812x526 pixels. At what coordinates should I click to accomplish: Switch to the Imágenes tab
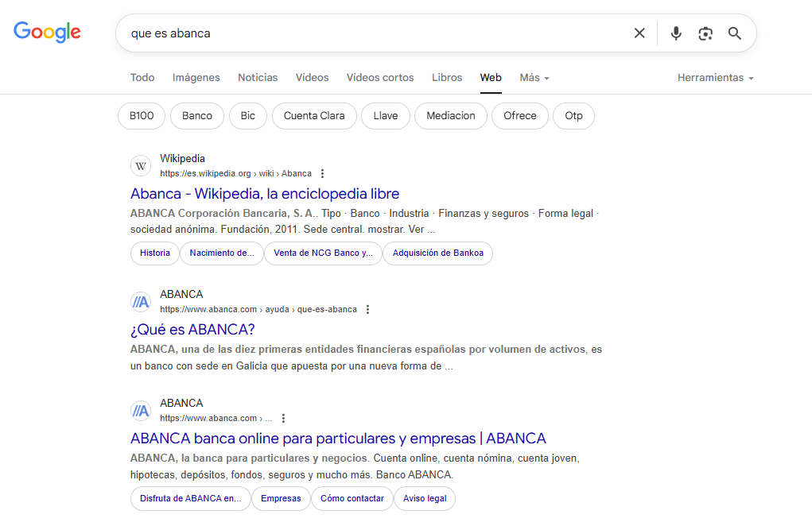[x=196, y=78]
